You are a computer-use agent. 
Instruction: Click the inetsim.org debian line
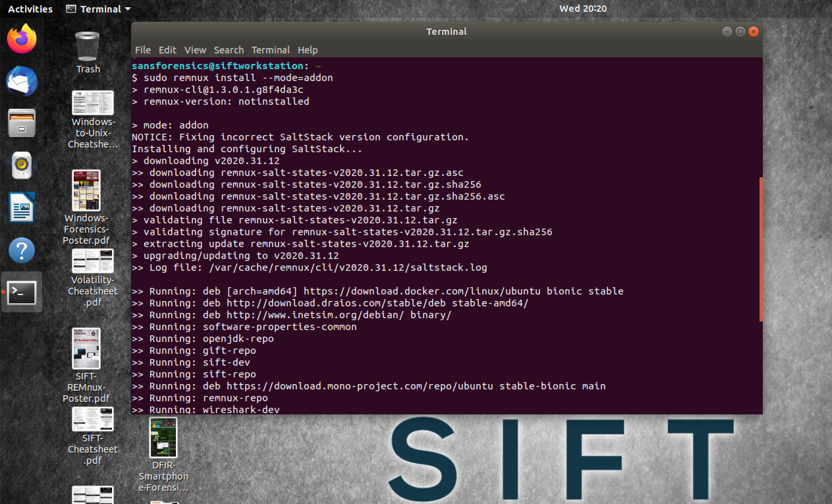291,315
